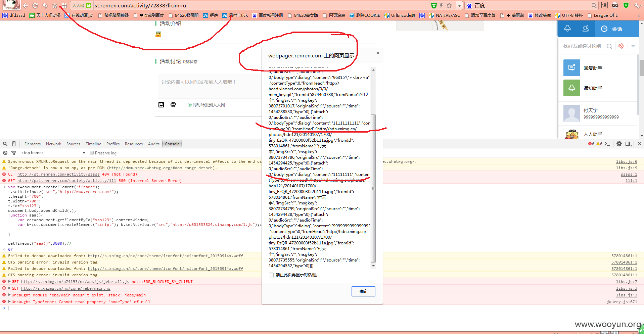Image resolution: width=644 pixels, height=334 pixels.
Task: Expand Uncaught module jebe/main error
Action: point(9,295)
